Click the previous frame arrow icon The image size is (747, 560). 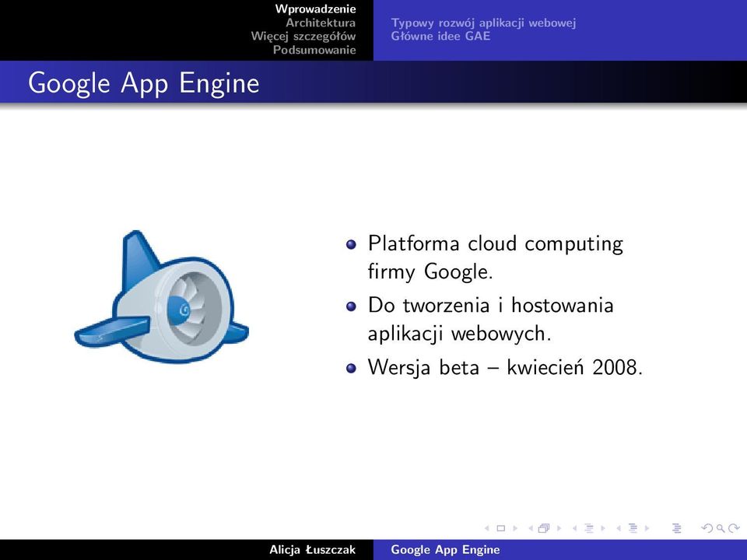(x=531, y=528)
